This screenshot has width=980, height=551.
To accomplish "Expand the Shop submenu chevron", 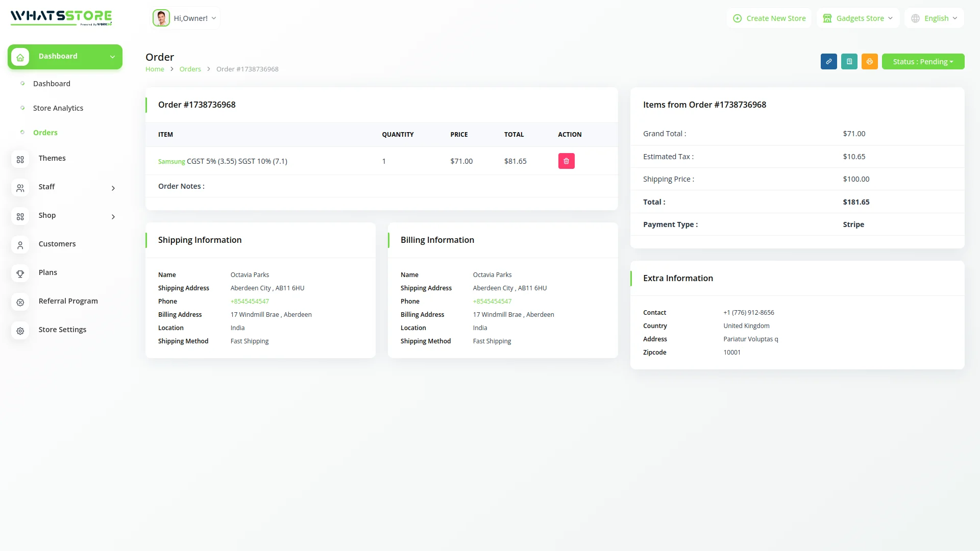I will click(113, 217).
